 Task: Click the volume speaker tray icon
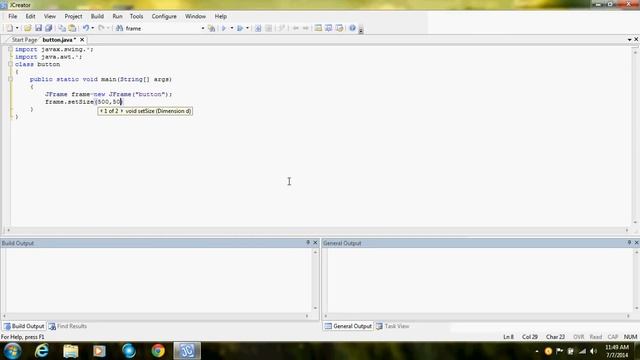593,351
